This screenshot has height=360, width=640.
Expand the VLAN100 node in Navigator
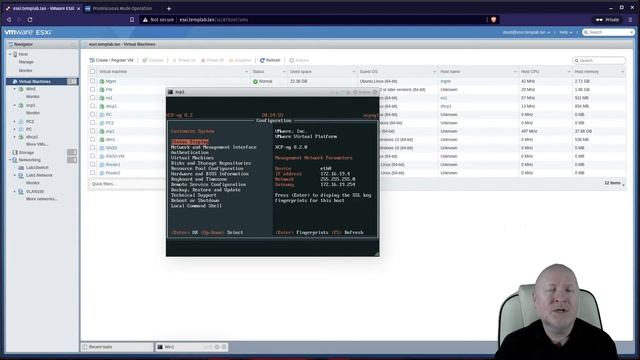click(x=15, y=191)
